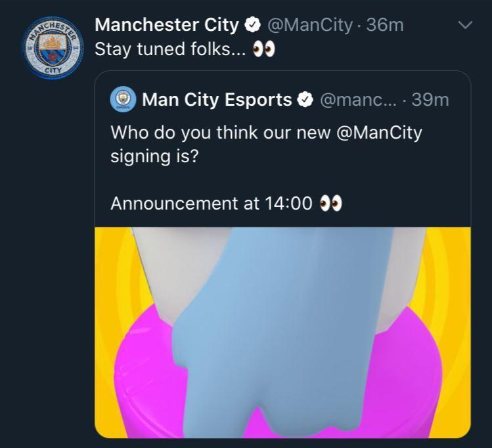
Task: Open the Manchester City profile name link
Action: point(167,26)
